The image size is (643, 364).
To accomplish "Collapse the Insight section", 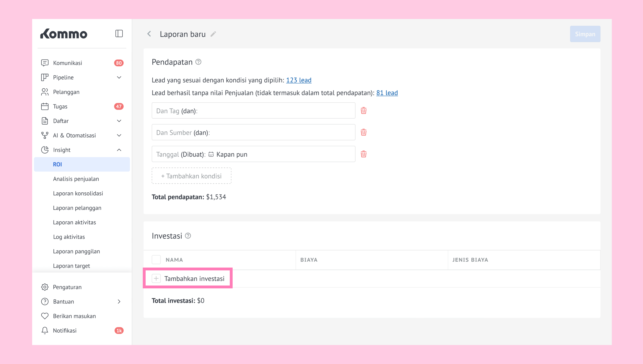I will coord(119,150).
